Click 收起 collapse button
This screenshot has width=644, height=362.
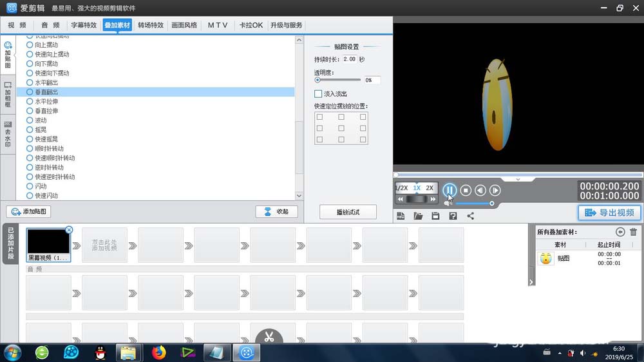[x=276, y=211]
